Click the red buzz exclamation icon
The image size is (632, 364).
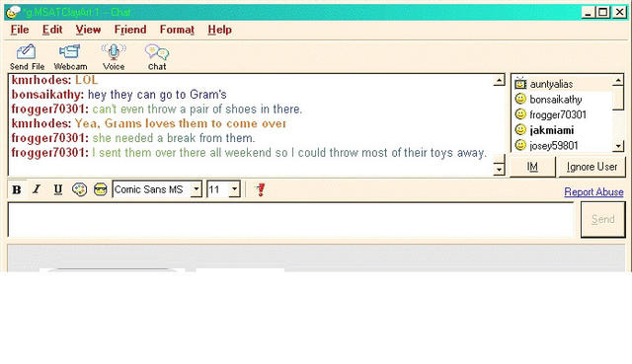(x=261, y=189)
